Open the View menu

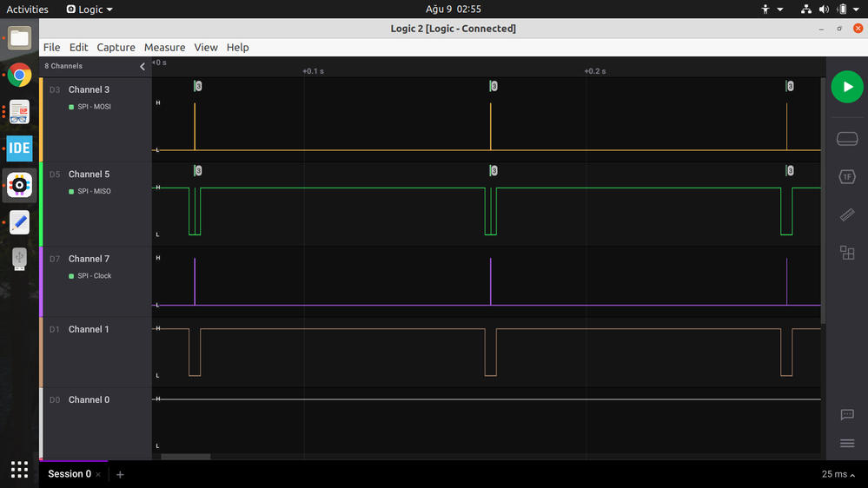205,48
